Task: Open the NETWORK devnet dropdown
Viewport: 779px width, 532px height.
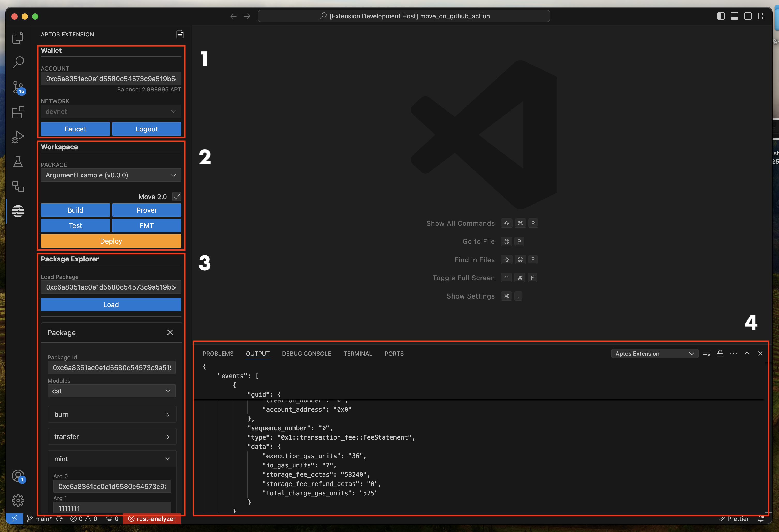Action: click(x=111, y=112)
